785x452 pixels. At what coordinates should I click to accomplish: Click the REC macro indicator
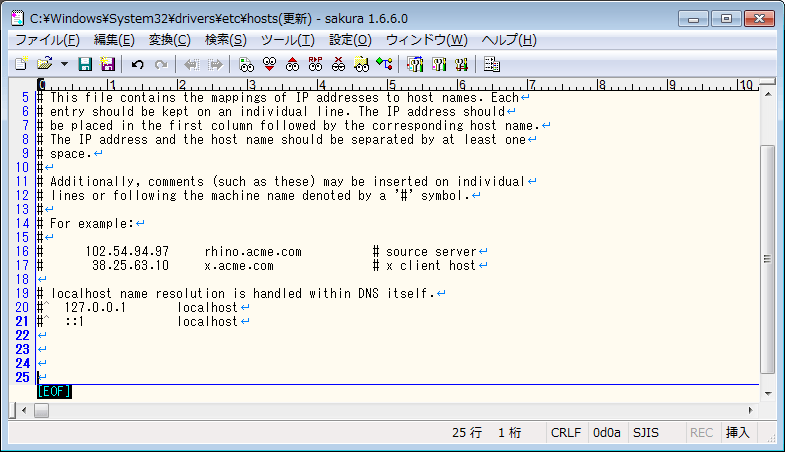click(x=701, y=432)
